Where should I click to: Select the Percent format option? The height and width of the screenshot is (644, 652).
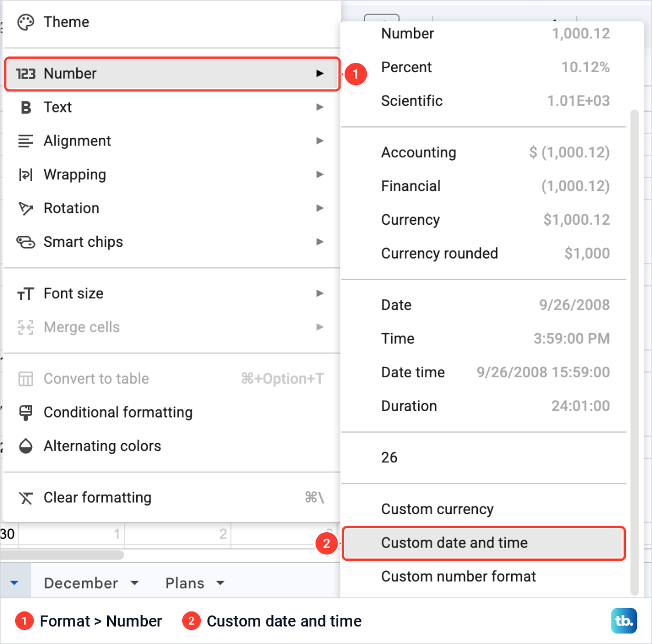point(484,68)
